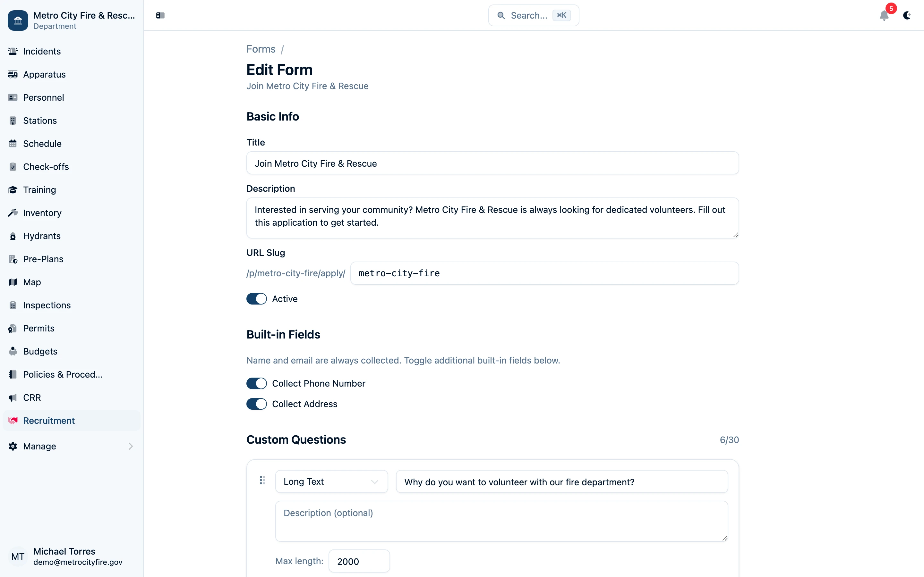Click the Training graduation cap icon

click(x=13, y=190)
